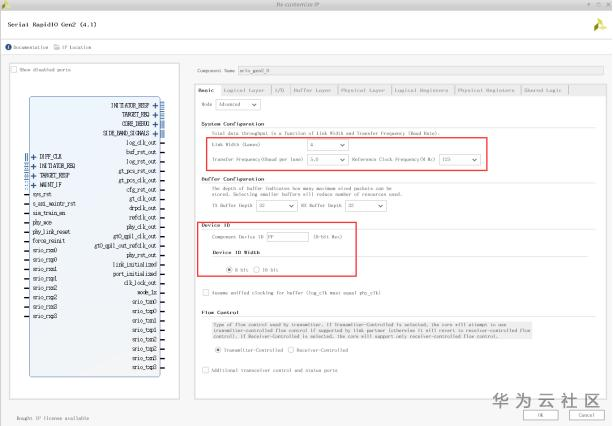613x426 pixels.
Task: Switch to the Buffer Layer tab
Action: click(x=312, y=90)
